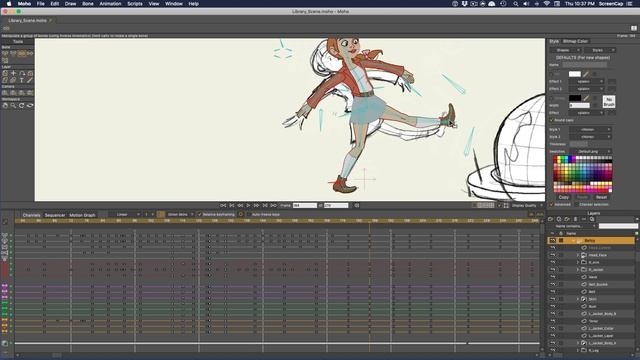This screenshot has height=360, width=640.
Task: Click the trash icon to delete layer
Action: tap(576, 220)
